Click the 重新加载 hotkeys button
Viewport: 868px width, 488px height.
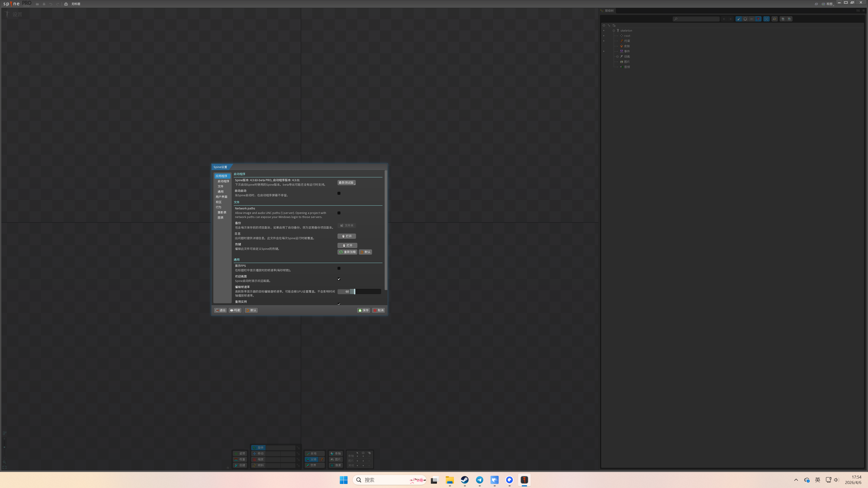click(347, 252)
